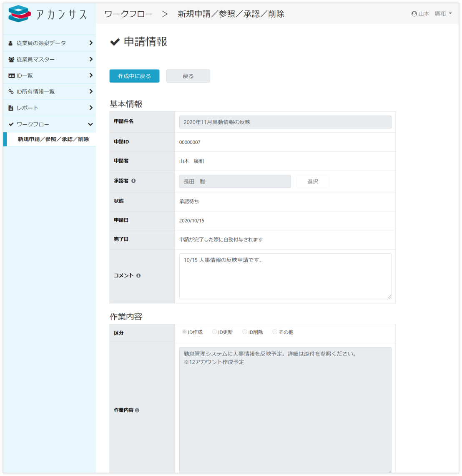Open the 従業員マスター menu item
The width and height of the screenshot is (462, 476).
coord(35,59)
